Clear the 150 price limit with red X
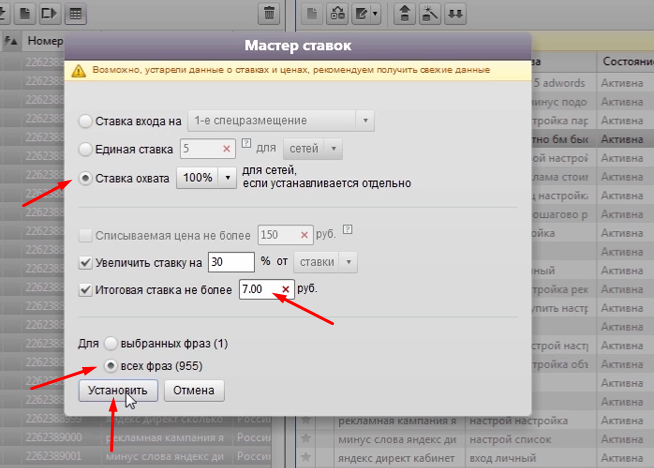The width and height of the screenshot is (654, 468). coord(304,235)
